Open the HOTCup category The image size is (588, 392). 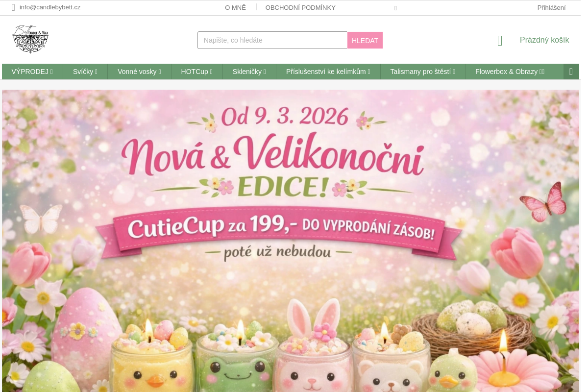click(x=197, y=72)
